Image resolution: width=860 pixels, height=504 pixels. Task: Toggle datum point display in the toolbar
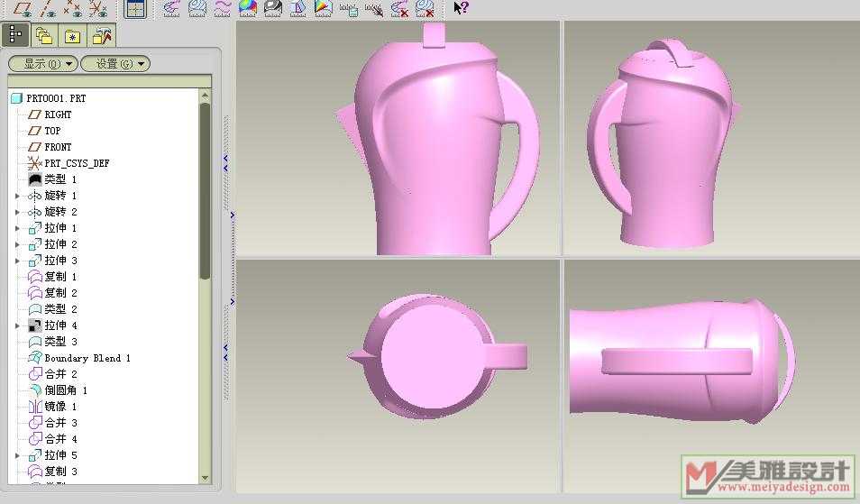click(73, 9)
